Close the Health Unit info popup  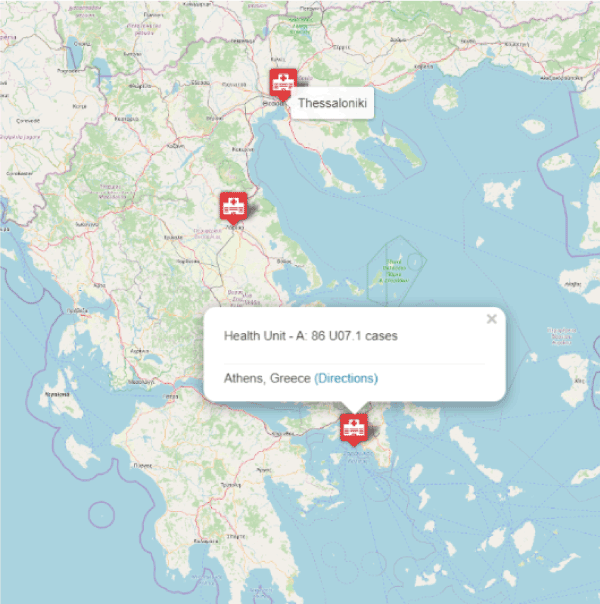[491, 319]
